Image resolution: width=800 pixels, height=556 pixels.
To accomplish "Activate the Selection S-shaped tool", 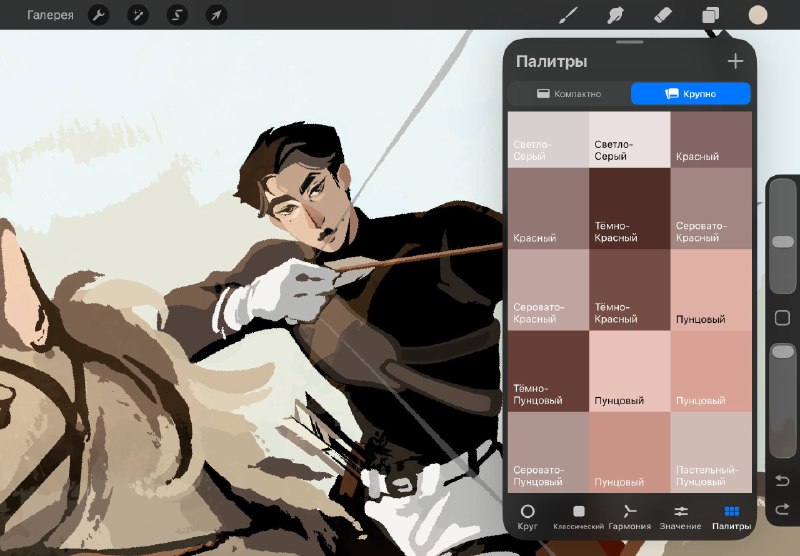I will click(x=177, y=15).
